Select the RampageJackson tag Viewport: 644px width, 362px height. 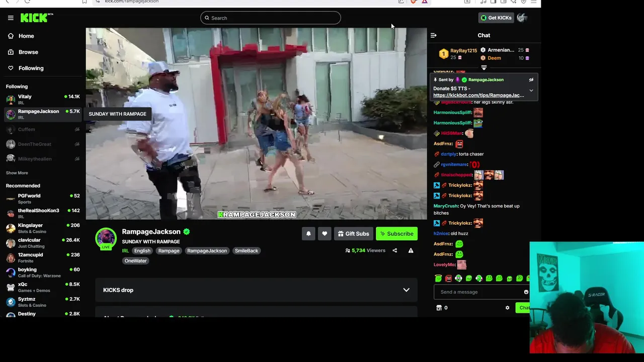tap(207, 250)
